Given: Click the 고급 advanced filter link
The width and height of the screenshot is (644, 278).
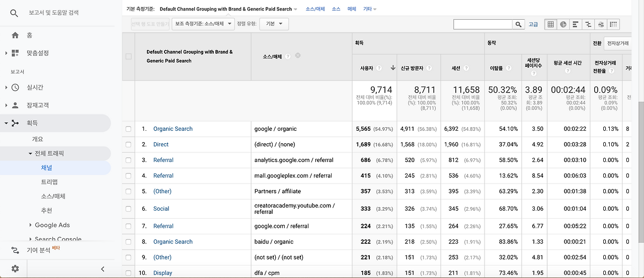Looking at the screenshot, I should click(533, 24).
